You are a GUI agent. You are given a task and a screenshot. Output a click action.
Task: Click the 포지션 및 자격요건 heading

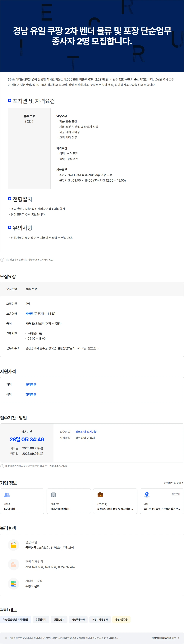pyautogui.click(x=34, y=101)
